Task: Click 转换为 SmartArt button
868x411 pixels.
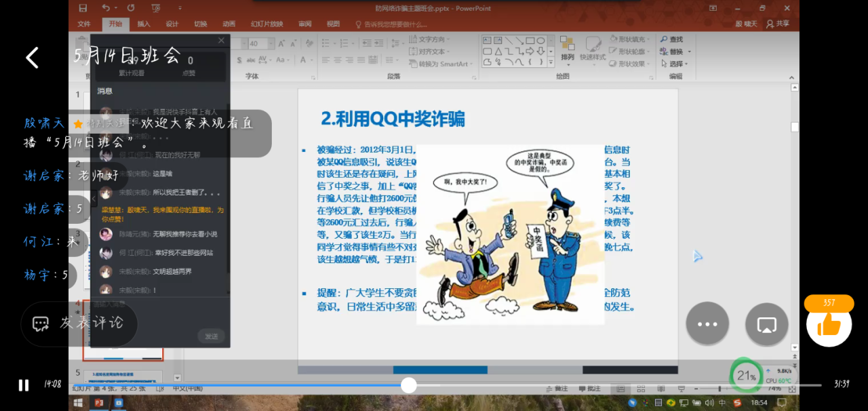Action: coord(441,64)
